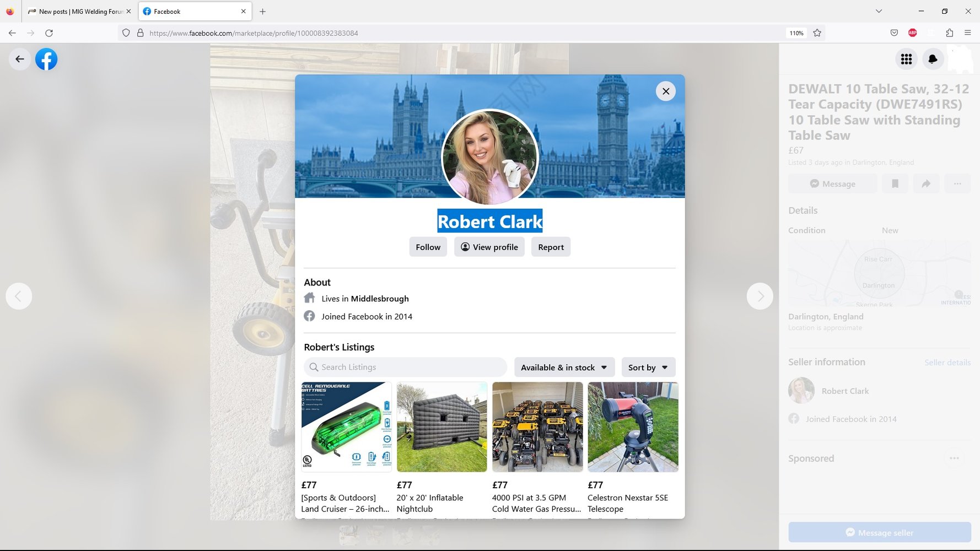
Task: Open the browser extensions puzzle icon
Action: click(x=949, y=33)
